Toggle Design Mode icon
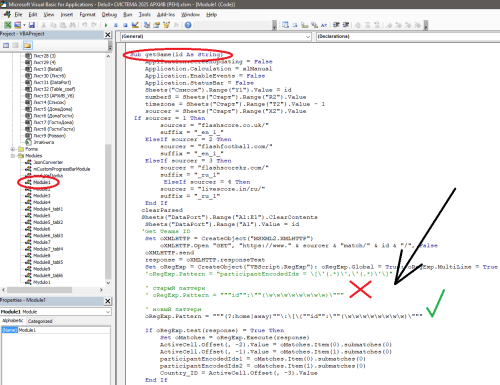Screen dimensions: 500x385 (x=135, y=25)
